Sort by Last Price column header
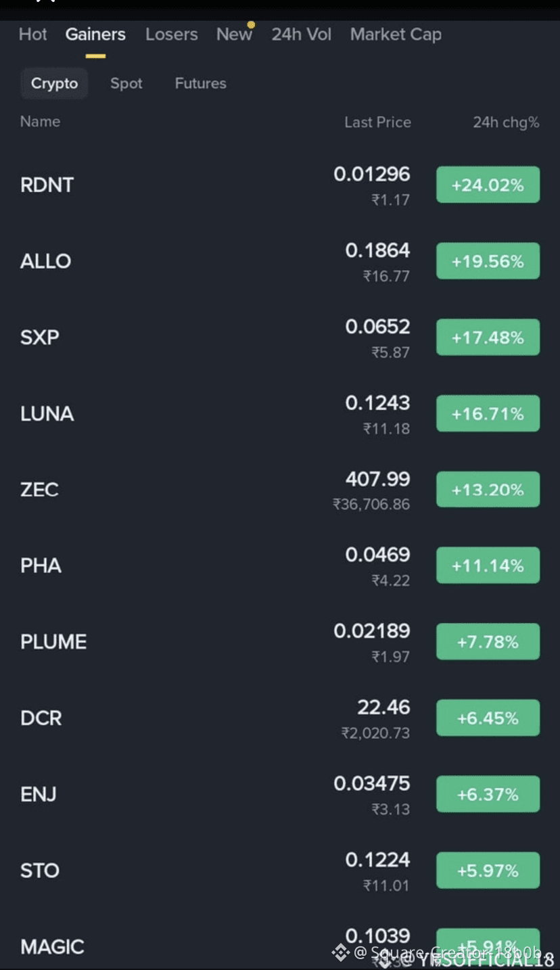Viewport: 560px width, 970px height. (x=377, y=122)
